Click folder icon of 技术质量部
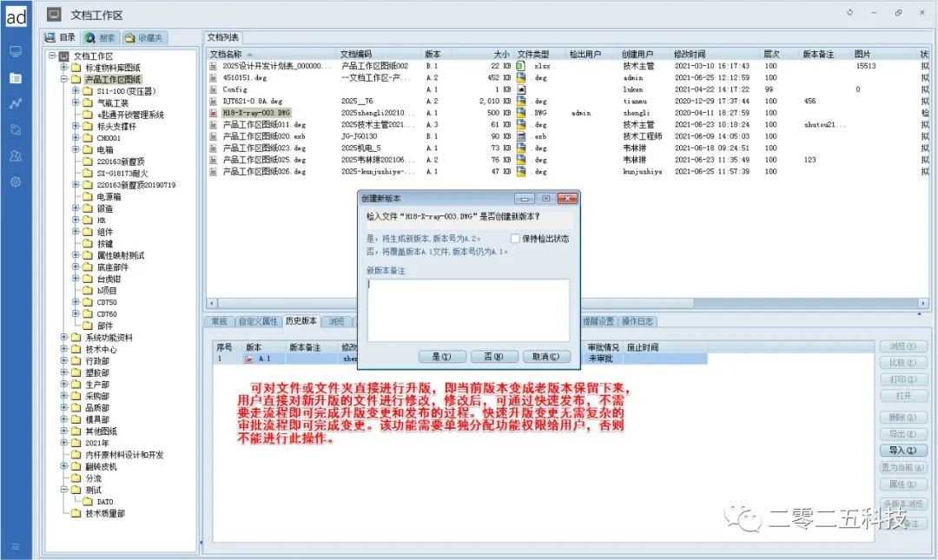This screenshot has width=938, height=560. coord(76,513)
